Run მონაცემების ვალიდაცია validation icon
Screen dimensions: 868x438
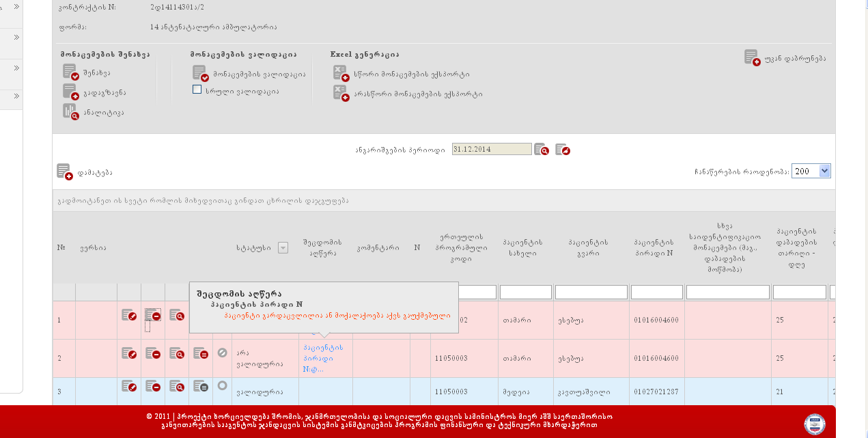click(200, 73)
